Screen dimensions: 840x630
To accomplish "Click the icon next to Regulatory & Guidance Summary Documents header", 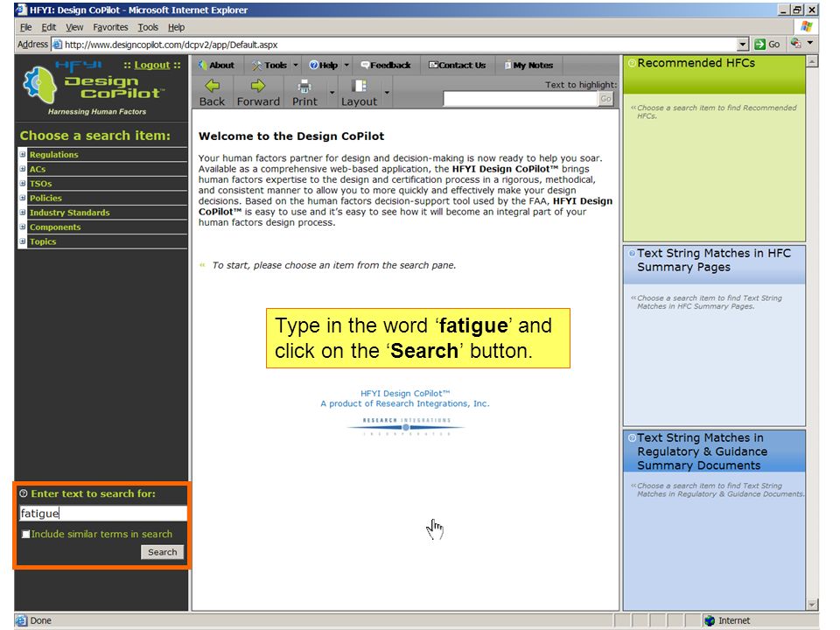I will tap(632, 437).
